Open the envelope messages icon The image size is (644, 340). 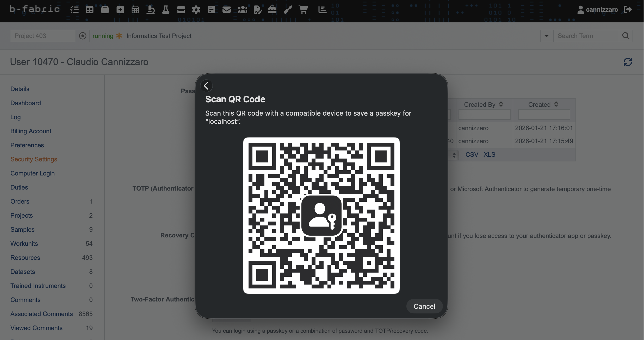click(227, 10)
